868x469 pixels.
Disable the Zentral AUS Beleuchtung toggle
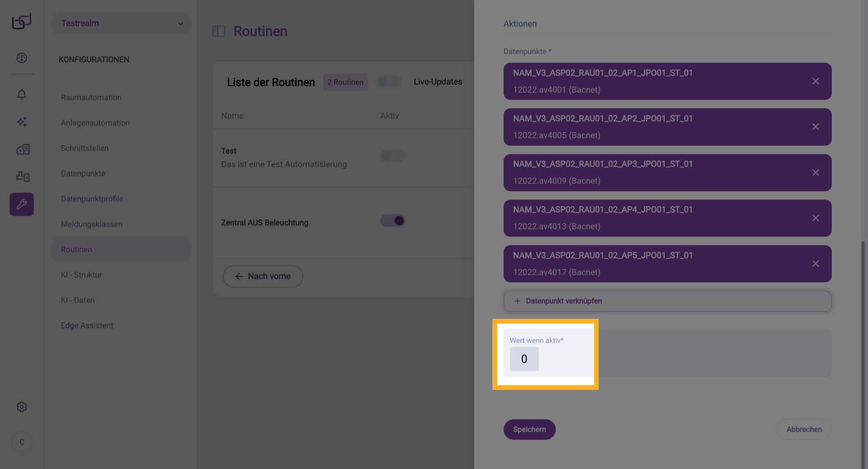pos(393,221)
